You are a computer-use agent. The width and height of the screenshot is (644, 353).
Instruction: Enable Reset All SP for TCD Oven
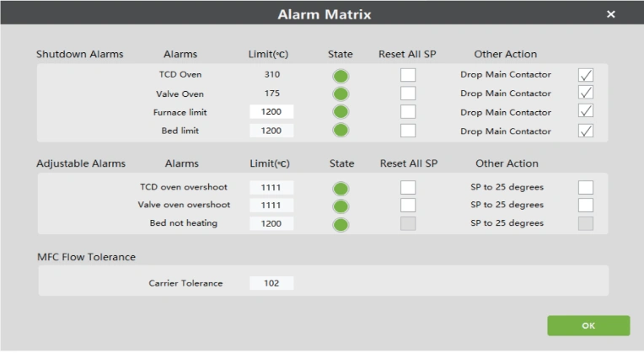(408, 75)
